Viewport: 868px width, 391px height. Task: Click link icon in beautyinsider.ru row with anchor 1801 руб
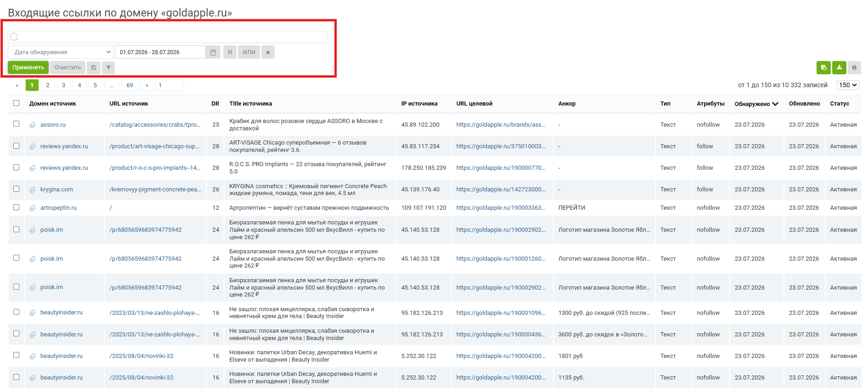coord(33,356)
